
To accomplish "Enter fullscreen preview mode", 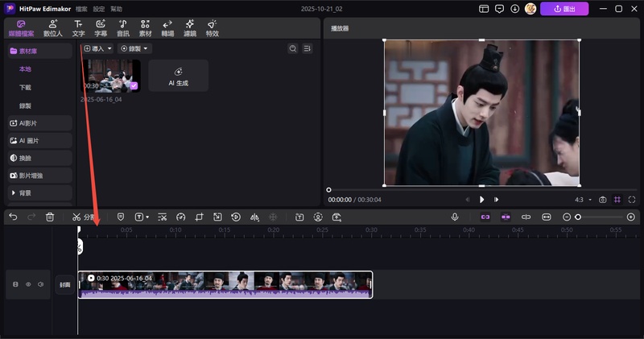I will click(632, 199).
